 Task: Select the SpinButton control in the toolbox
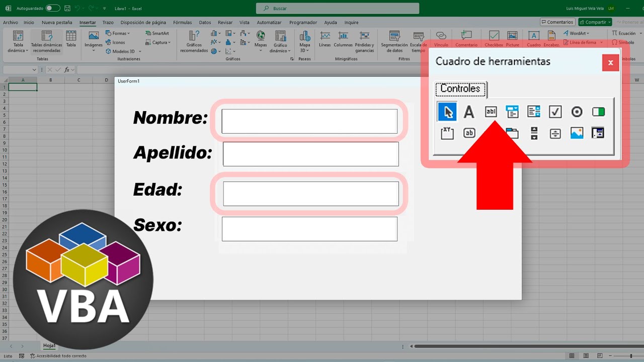pos(555,133)
